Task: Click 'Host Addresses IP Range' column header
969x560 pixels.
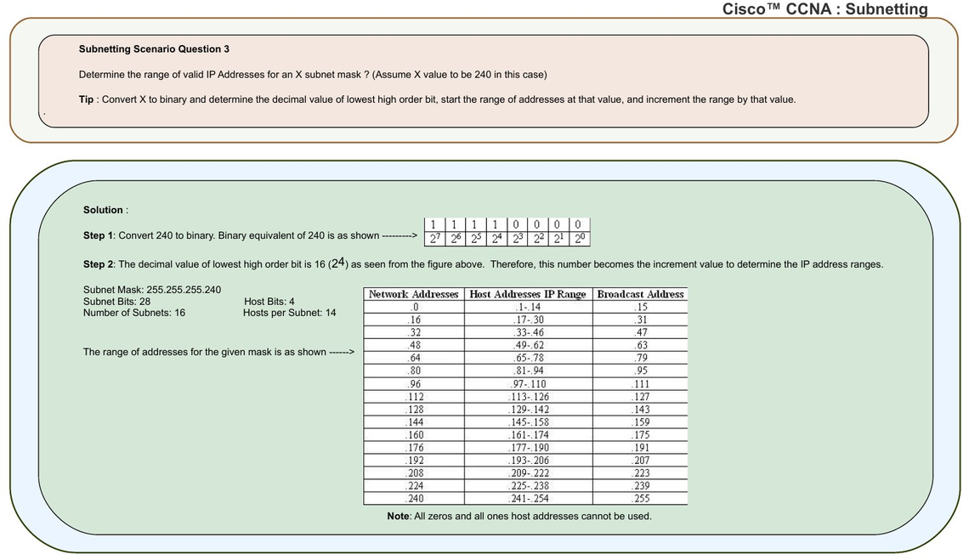Action: pyautogui.click(x=529, y=294)
